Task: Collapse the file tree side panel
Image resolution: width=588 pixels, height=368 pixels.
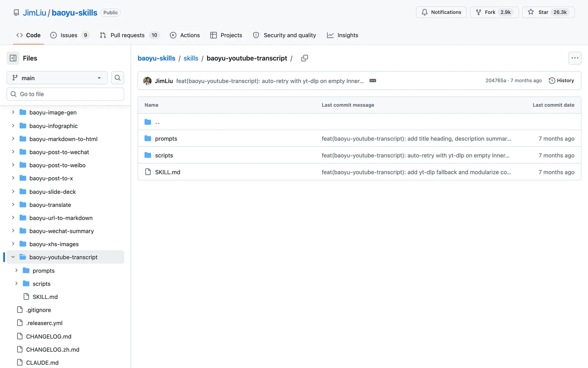Action: pos(13,58)
